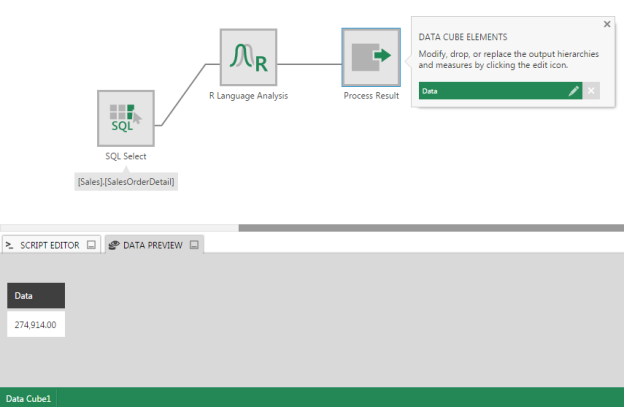Open the Data Preview tab
The width and height of the screenshot is (624, 407).
(x=152, y=244)
